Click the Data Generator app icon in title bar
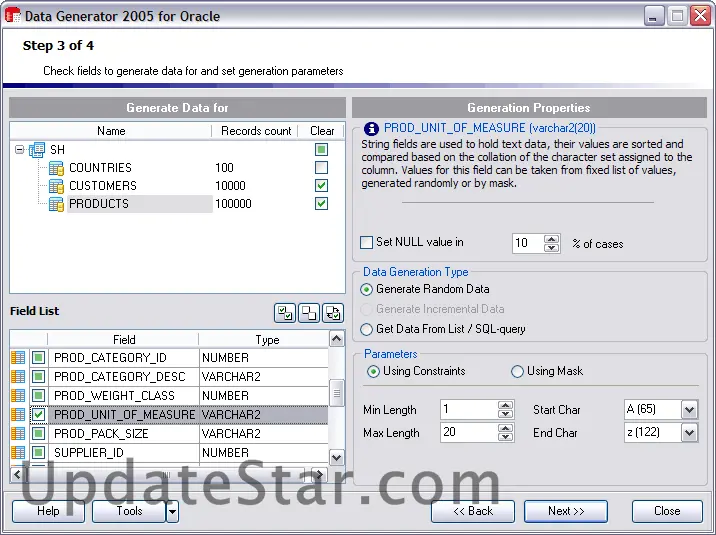 click(x=13, y=16)
